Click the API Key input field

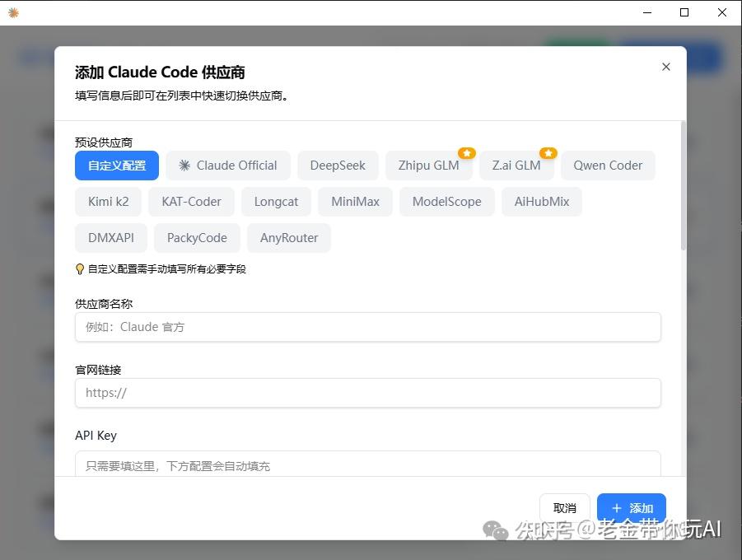pyautogui.click(x=367, y=465)
